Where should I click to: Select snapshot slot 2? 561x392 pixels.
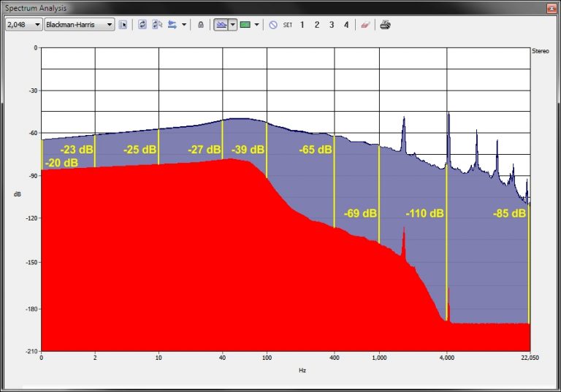[316, 25]
